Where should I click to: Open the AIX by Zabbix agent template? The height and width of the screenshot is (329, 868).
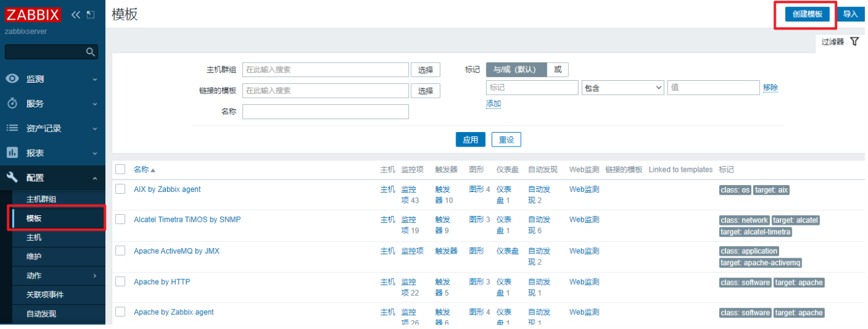tap(167, 189)
